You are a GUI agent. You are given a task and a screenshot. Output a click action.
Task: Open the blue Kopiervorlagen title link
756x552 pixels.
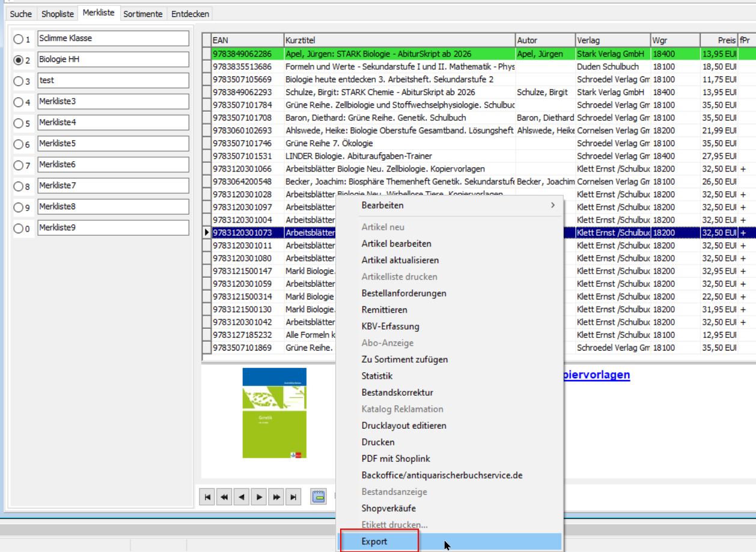(596, 375)
